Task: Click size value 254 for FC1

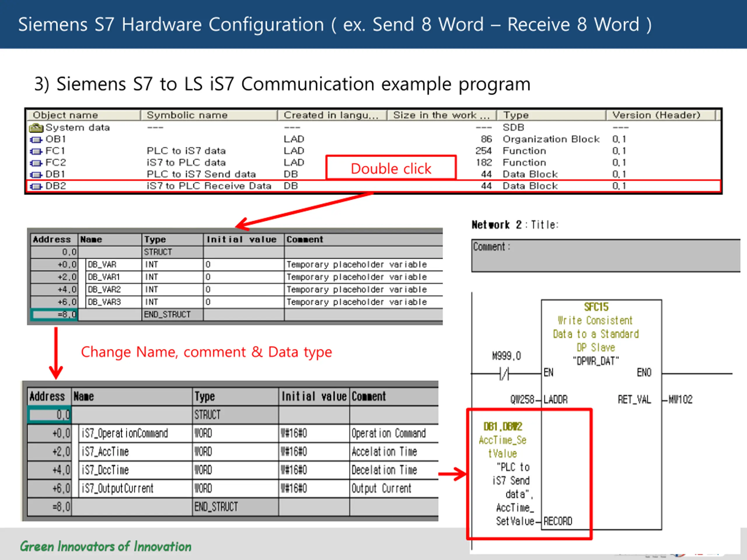Action: pyautogui.click(x=484, y=151)
